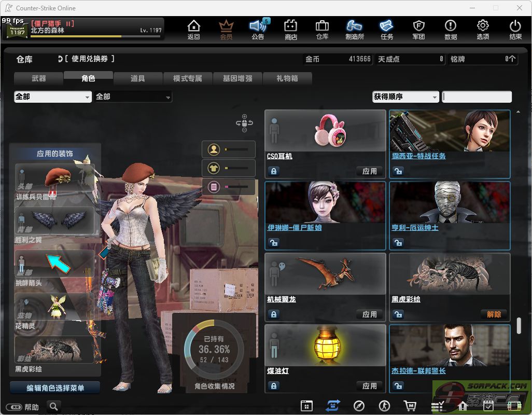The height and width of the screenshot is (415, 532).
Task: Click the search input field beside 获得顺序
Action: (477, 97)
